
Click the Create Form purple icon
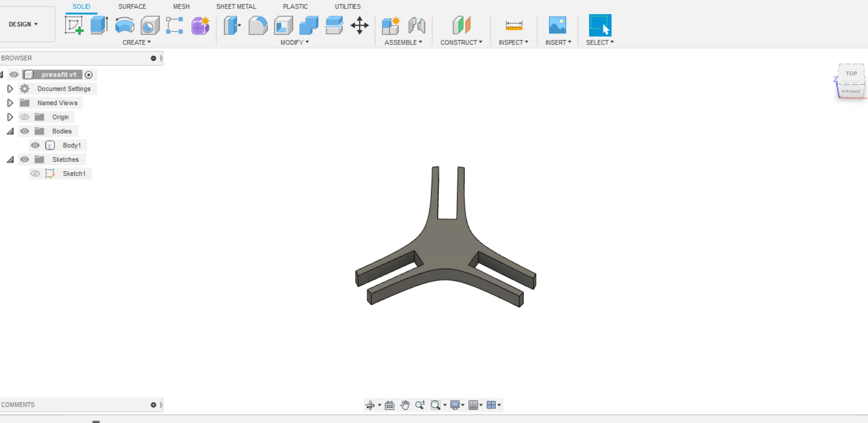(x=200, y=25)
